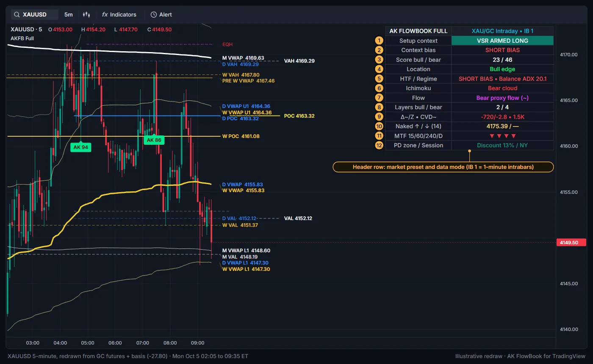Click the fx icon beside Indicators
This screenshot has width=593, height=364.
click(x=105, y=14)
